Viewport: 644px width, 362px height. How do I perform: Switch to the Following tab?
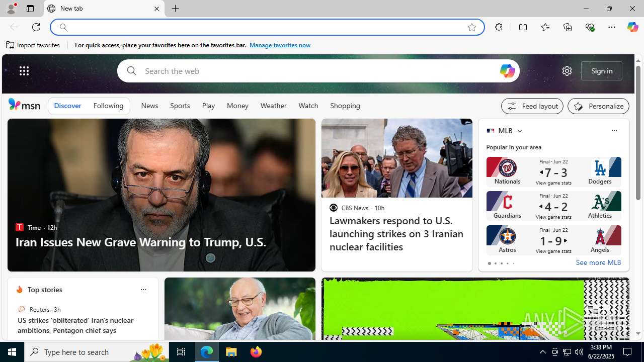tap(108, 106)
